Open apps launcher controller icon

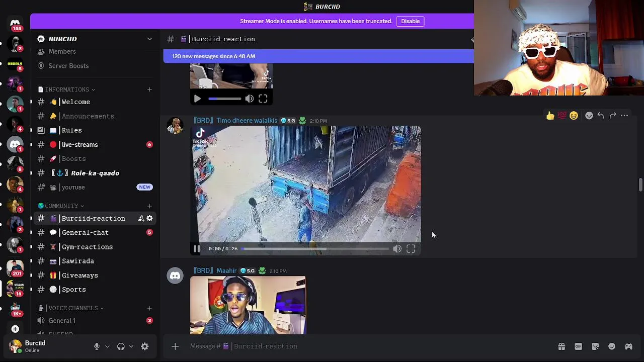tap(629, 346)
